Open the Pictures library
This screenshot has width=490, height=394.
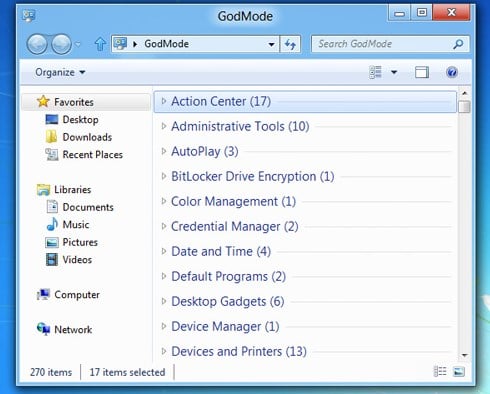pos(80,242)
